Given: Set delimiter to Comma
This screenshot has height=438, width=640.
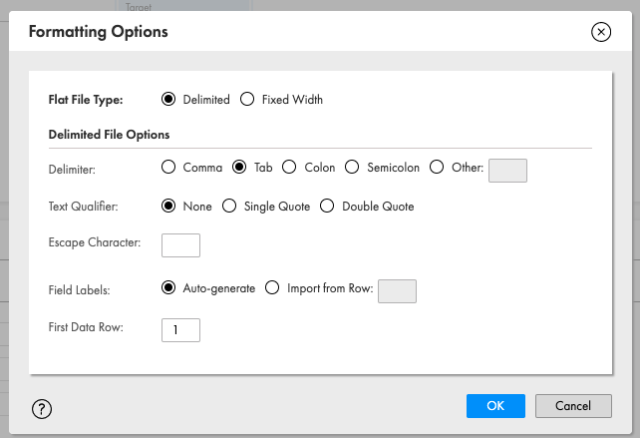Looking at the screenshot, I should [168, 168].
